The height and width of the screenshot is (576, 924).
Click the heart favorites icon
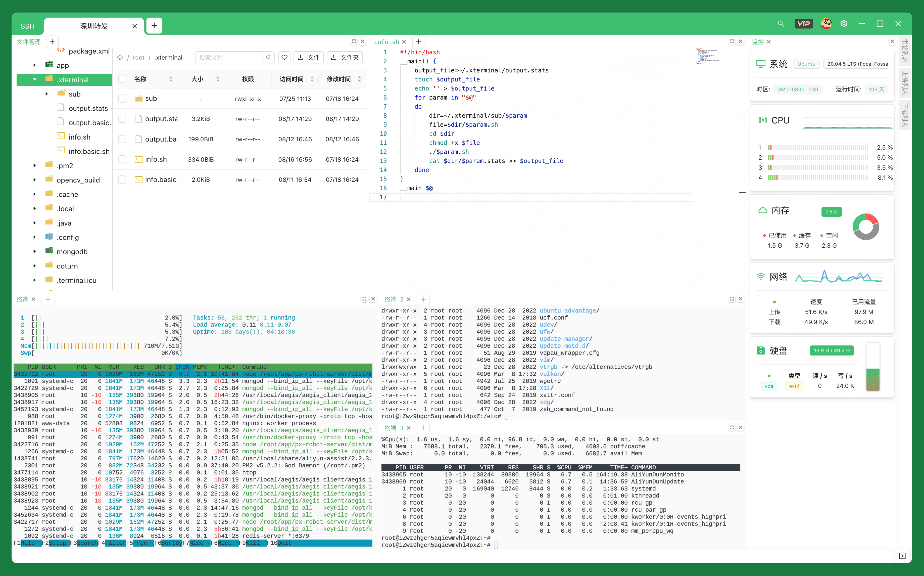284,57
